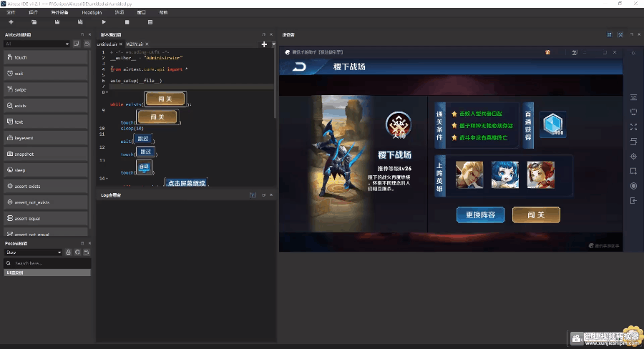Click the Log panel filter icon
This screenshot has width=644, height=349.
tap(253, 195)
